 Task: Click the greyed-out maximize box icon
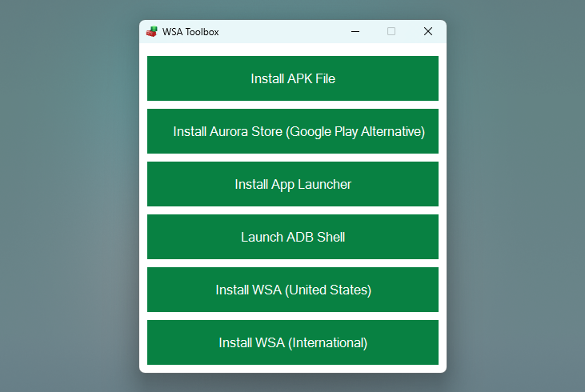391,31
